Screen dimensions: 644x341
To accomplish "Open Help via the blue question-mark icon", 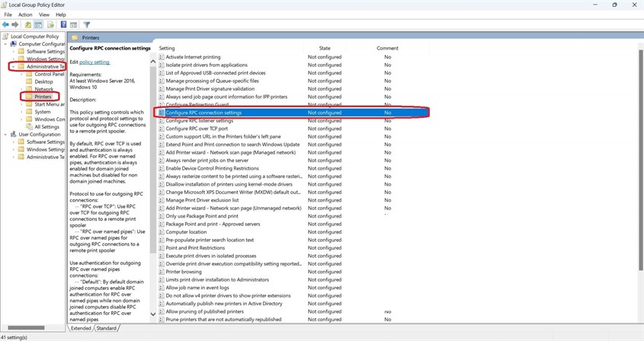I will (63, 24).
